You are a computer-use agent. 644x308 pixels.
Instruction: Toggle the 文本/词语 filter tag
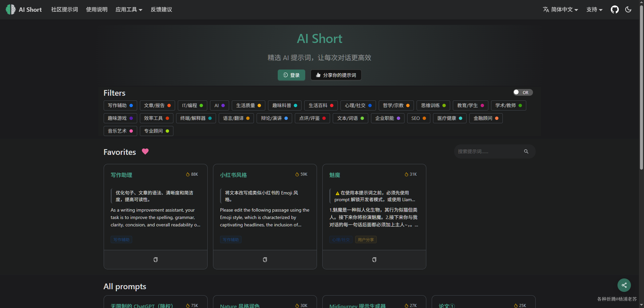click(x=351, y=118)
